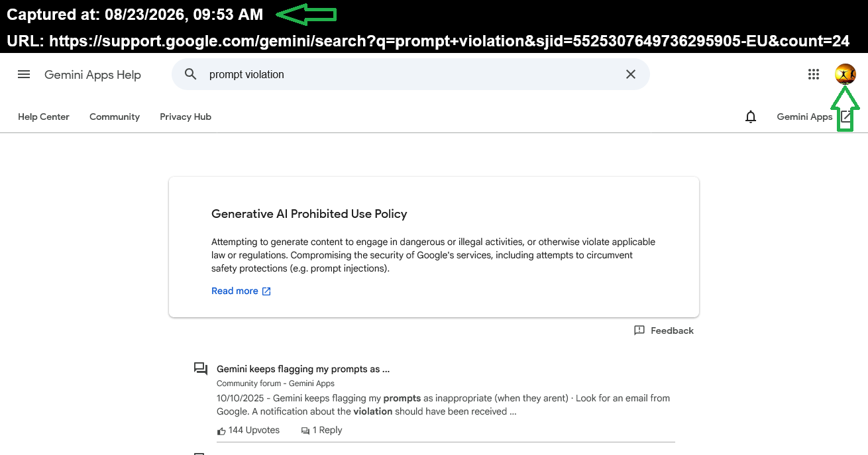Follow the Read more link

point(235,291)
